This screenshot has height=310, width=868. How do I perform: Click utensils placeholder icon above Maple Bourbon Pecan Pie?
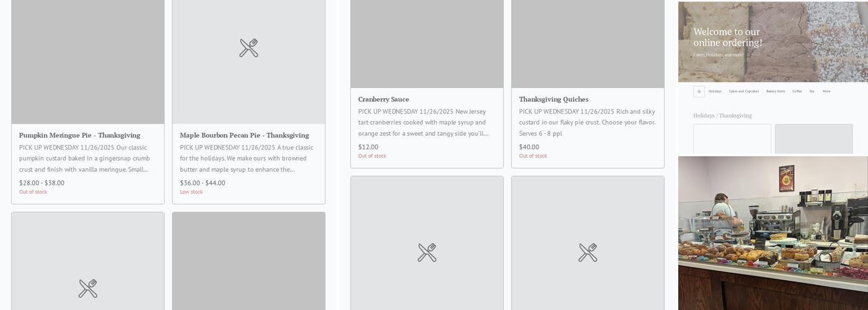pyautogui.click(x=249, y=48)
